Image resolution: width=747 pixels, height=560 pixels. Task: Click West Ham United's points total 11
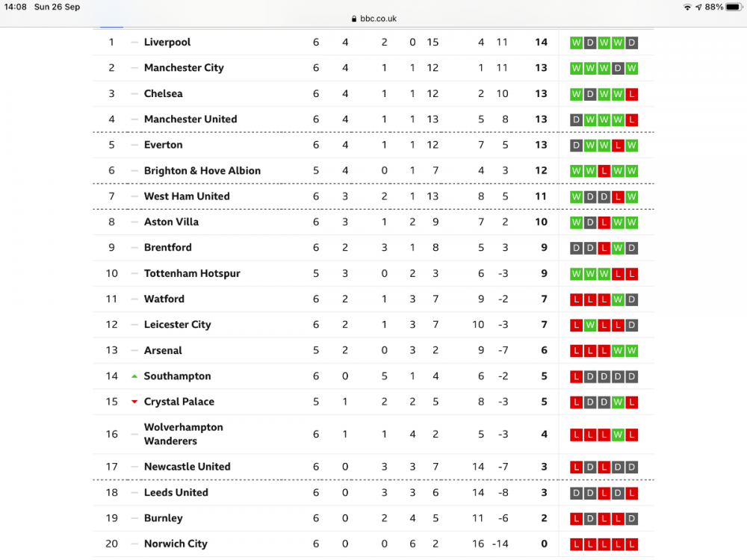(541, 196)
